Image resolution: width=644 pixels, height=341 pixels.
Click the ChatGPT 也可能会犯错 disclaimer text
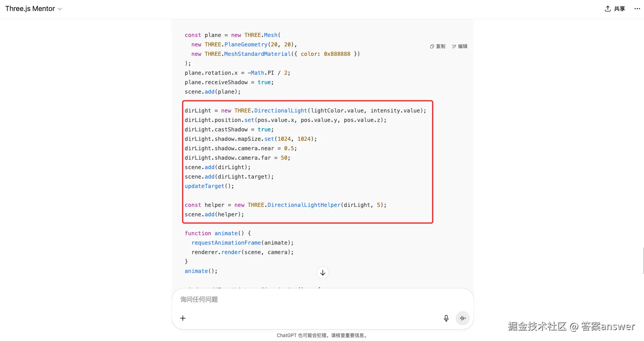[322, 335]
